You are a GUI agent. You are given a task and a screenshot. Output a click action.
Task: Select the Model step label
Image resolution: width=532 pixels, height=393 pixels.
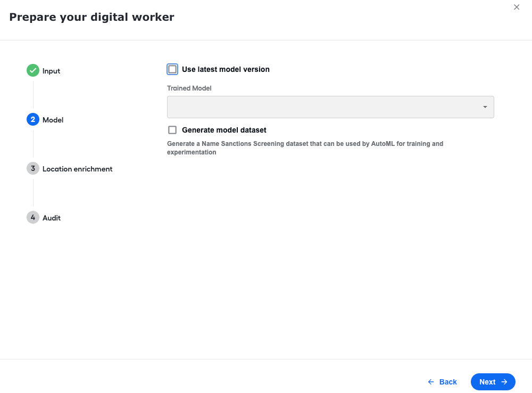pyautogui.click(x=53, y=120)
